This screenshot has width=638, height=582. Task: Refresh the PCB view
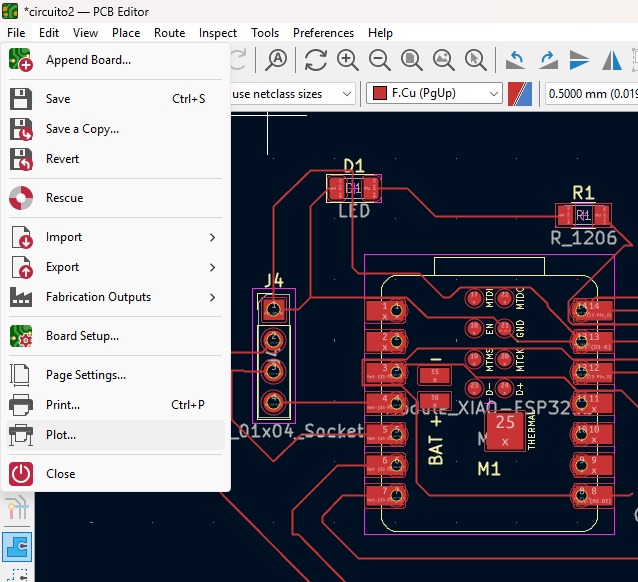(x=316, y=60)
